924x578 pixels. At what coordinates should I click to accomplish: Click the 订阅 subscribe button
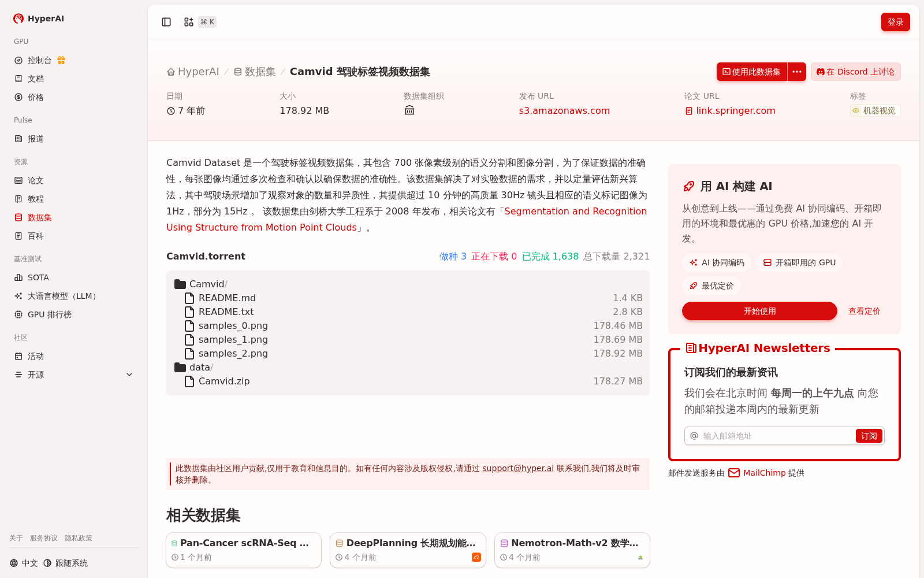pyautogui.click(x=869, y=436)
